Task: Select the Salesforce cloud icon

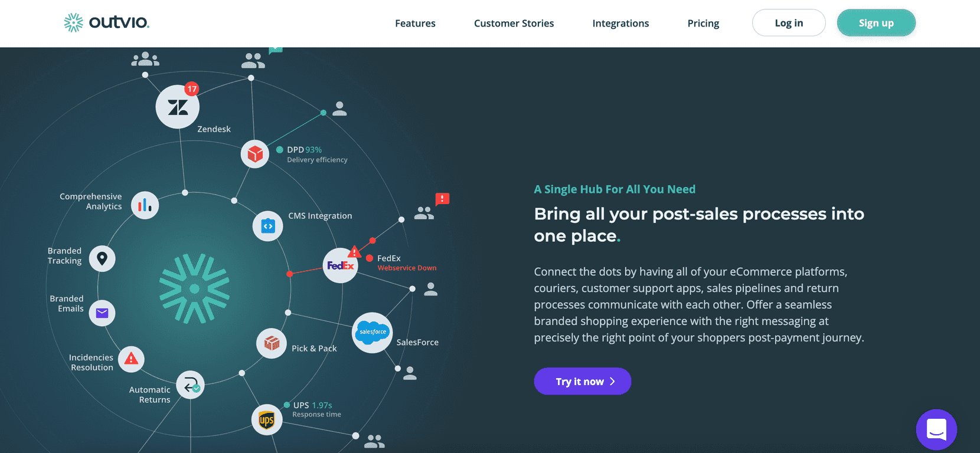Action: click(x=373, y=333)
